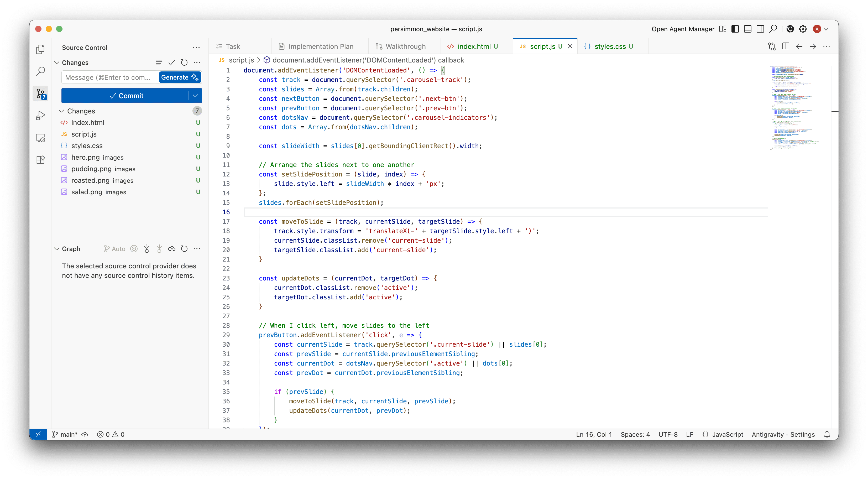Click the customize layout icon

(723, 29)
